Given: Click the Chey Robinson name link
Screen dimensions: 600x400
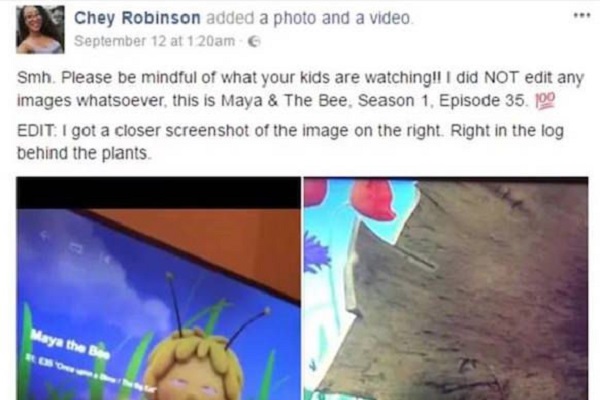Looking at the screenshot, I should pos(137,18).
